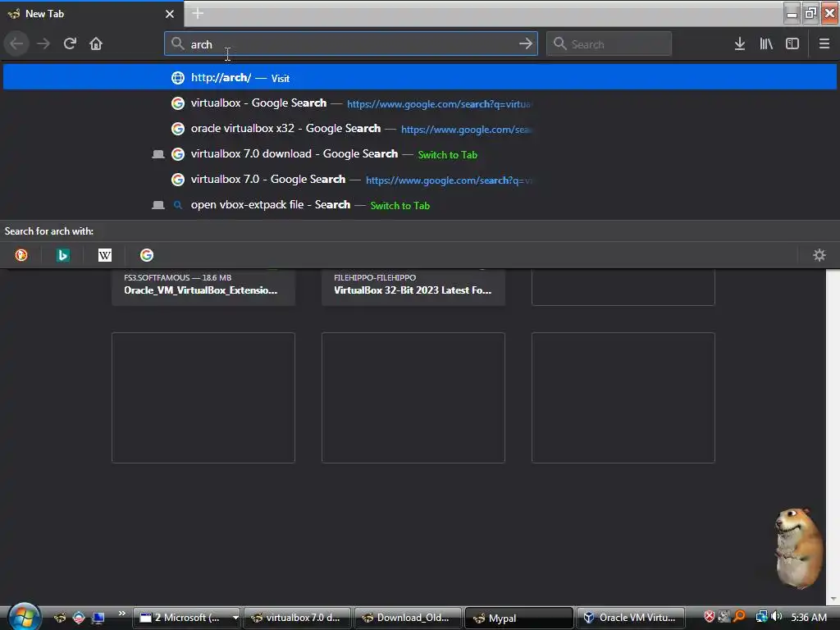Viewport: 840px width, 630px height.
Task: Select oracle virtualbox x32 Google Search suggestion
Action: 420,129
